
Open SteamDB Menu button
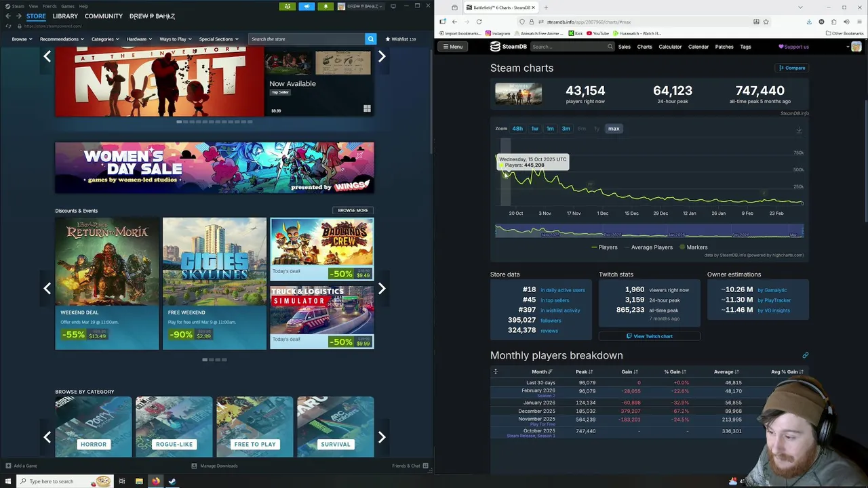452,47
